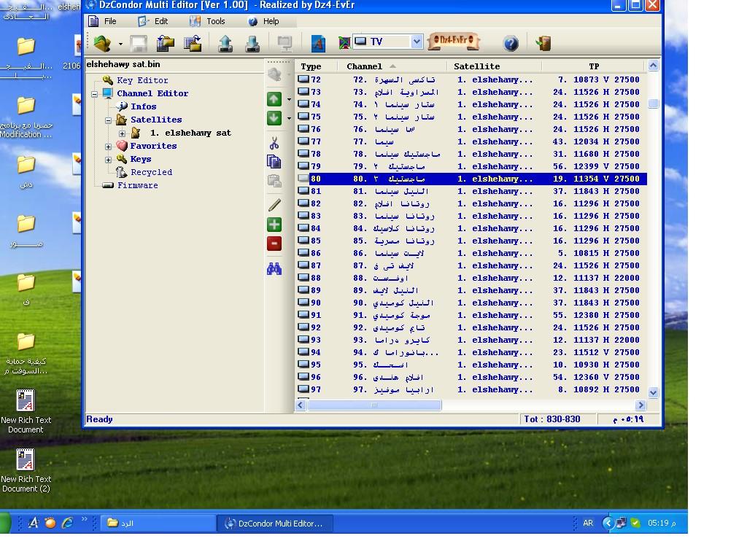Select channel row 72
Viewport: 747px width, 560px height.
[471, 79]
